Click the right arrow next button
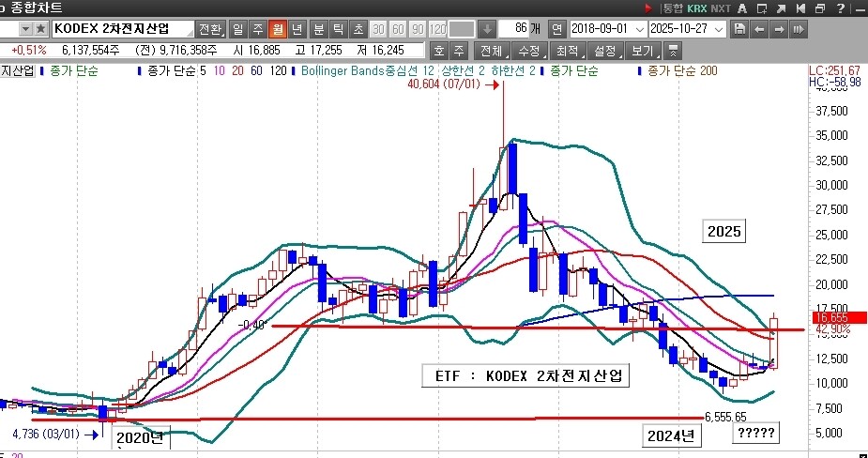The height and width of the screenshot is (458, 868). tap(779, 29)
